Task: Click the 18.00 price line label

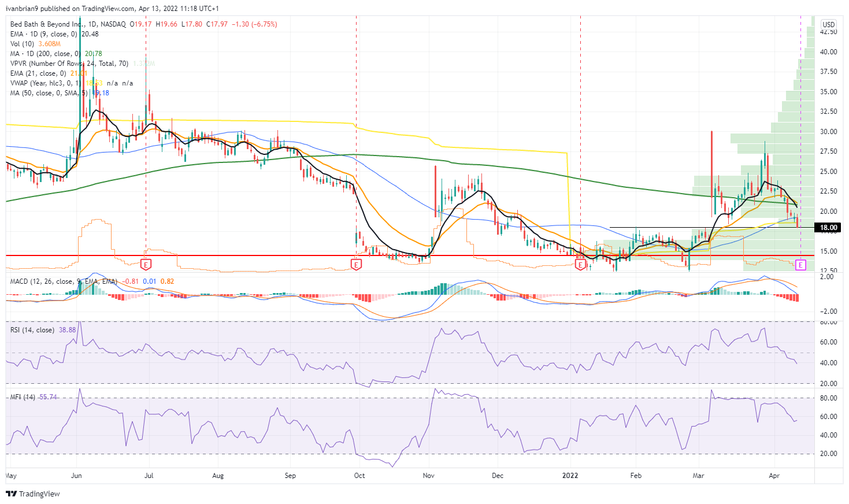Action: (x=829, y=228)
